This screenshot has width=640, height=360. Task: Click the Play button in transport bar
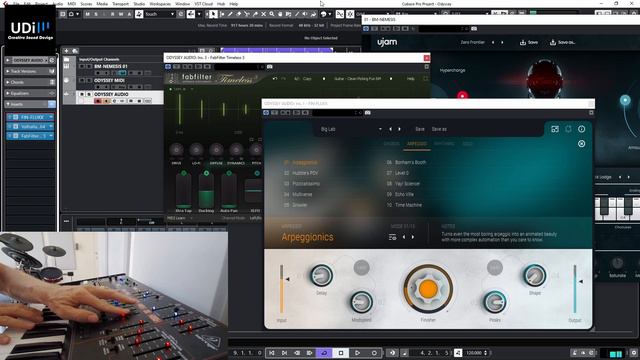pyautogui.click(x=357, y=353)
